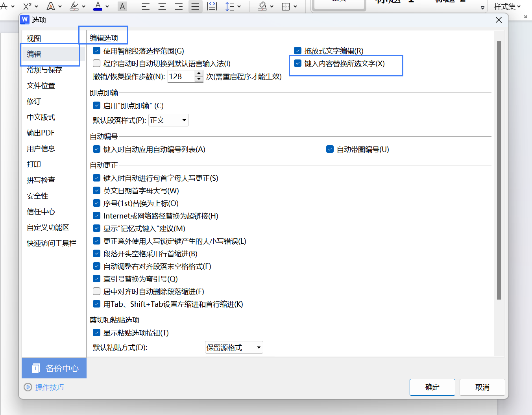Viewport: 532px width, 415px height.
Task: Apply the blue font color A
Action: pos(98,6)
